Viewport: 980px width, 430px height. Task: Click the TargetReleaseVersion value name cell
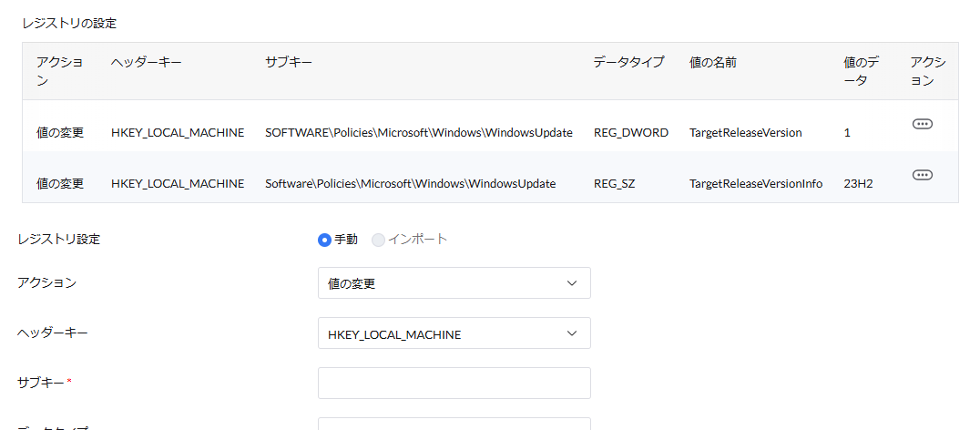coord(746,132)
